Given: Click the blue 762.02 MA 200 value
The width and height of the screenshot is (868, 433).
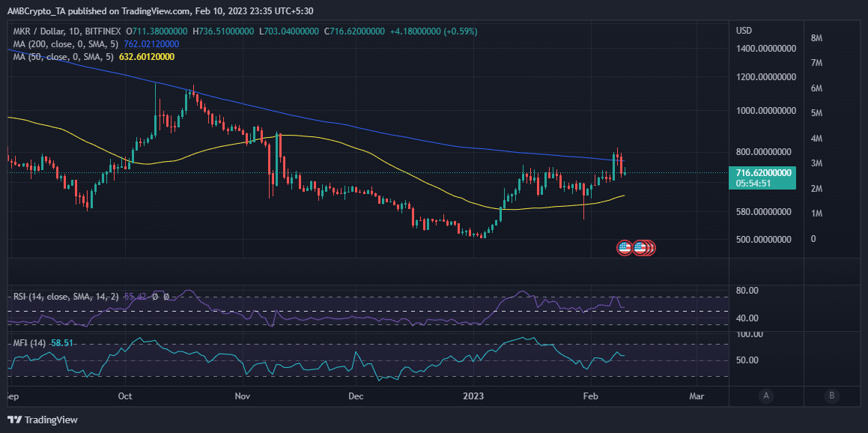Looking at the screenshot, I should click(148, 43).
